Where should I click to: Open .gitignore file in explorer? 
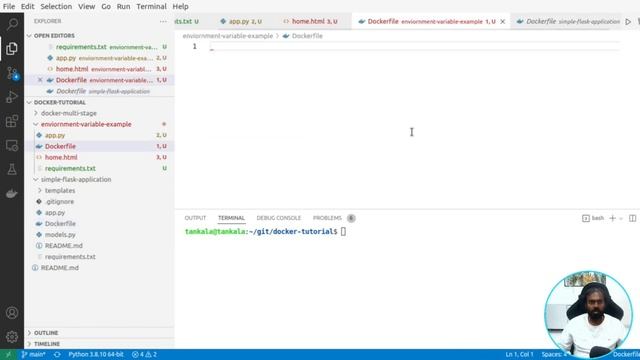[x=60, y=202]
